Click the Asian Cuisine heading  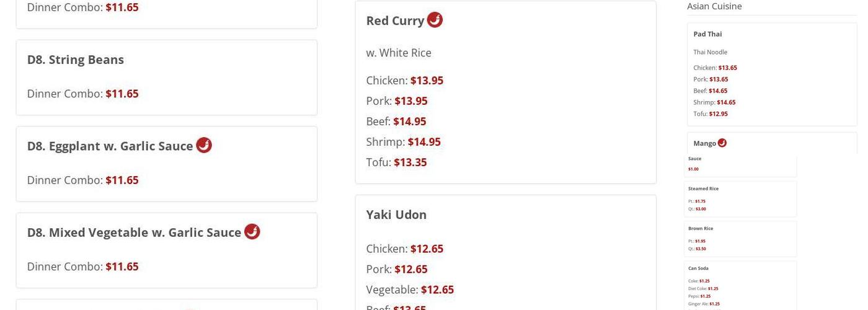(x=714, y=6)
